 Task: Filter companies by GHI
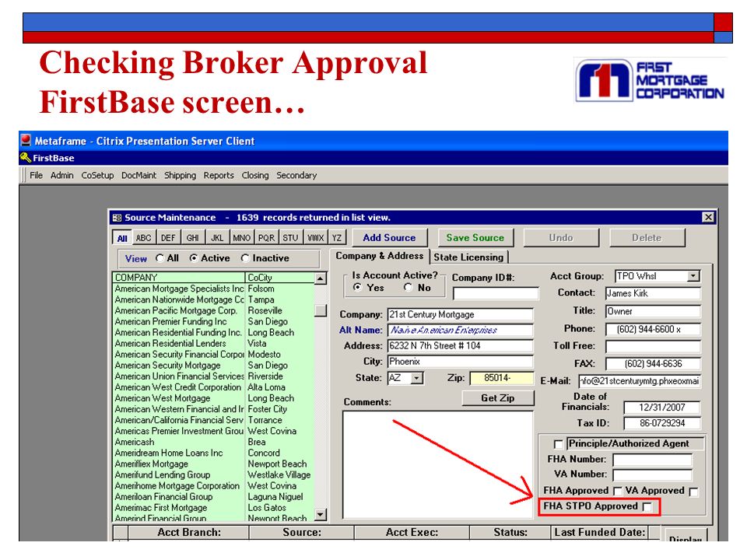pos(192,238)
